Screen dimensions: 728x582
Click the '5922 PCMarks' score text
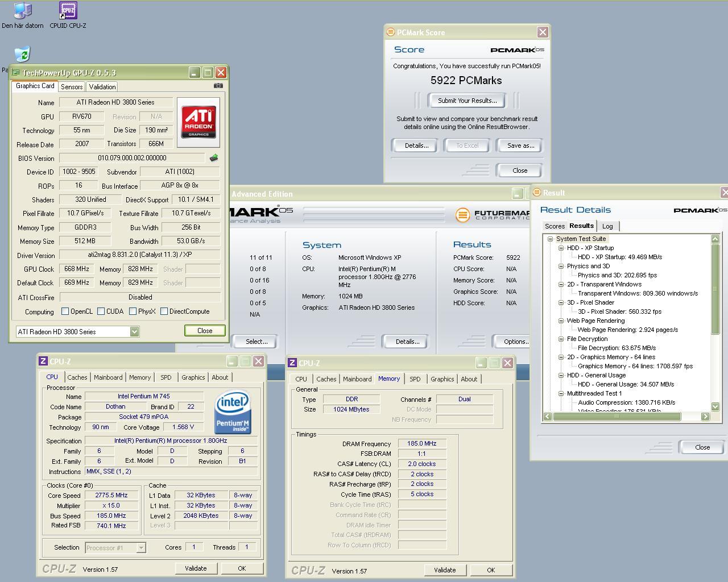click(466, 81)
